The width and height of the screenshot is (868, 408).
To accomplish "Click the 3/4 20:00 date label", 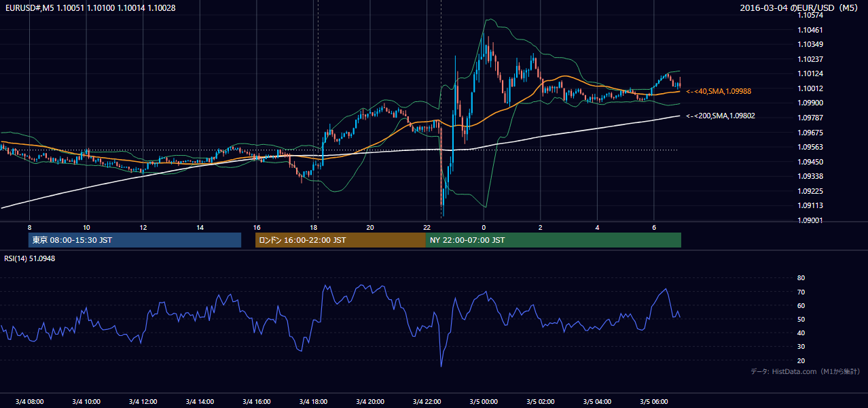I will (x=370, y=401).
